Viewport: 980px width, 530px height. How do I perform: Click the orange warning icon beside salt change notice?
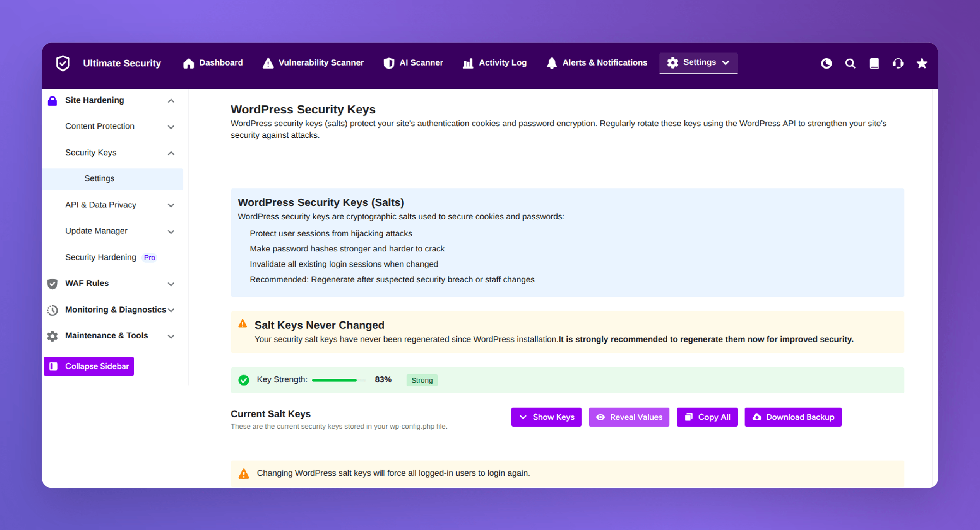pyautogui.click(x=244, y=474)
